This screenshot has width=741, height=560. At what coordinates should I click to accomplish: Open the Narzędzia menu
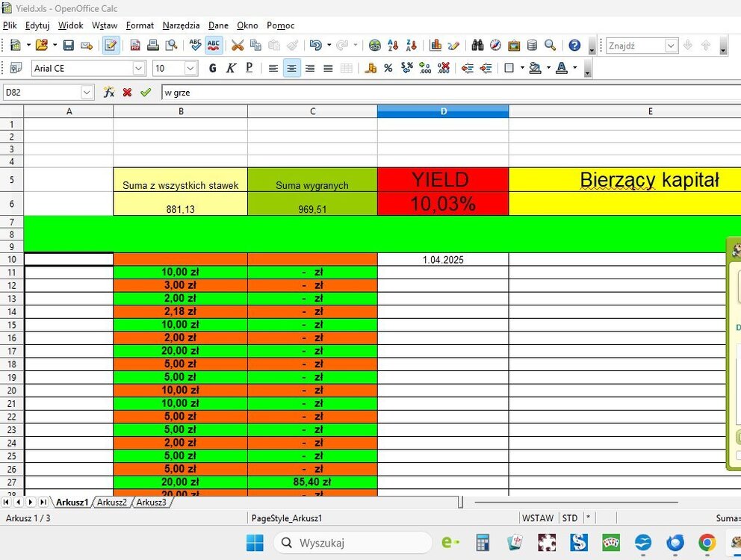click(x=181, y=25)
